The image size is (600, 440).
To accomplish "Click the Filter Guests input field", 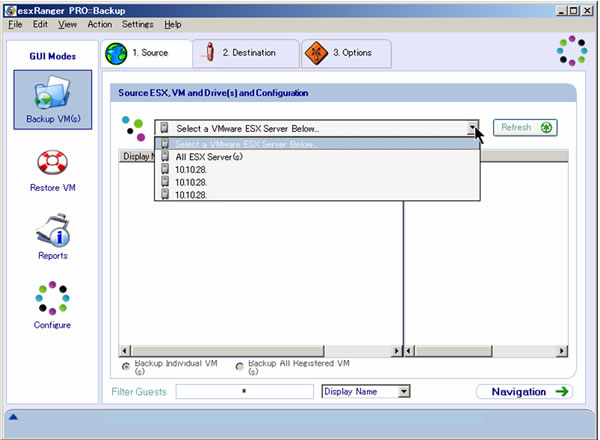I will pyautogui.click(x=245, y=391).
